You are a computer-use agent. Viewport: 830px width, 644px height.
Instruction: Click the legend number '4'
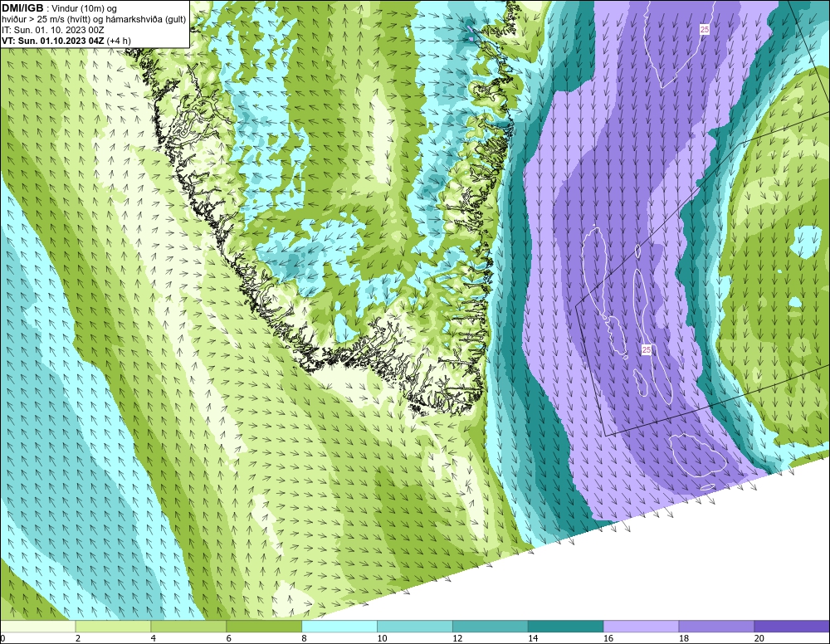[154, 638]
